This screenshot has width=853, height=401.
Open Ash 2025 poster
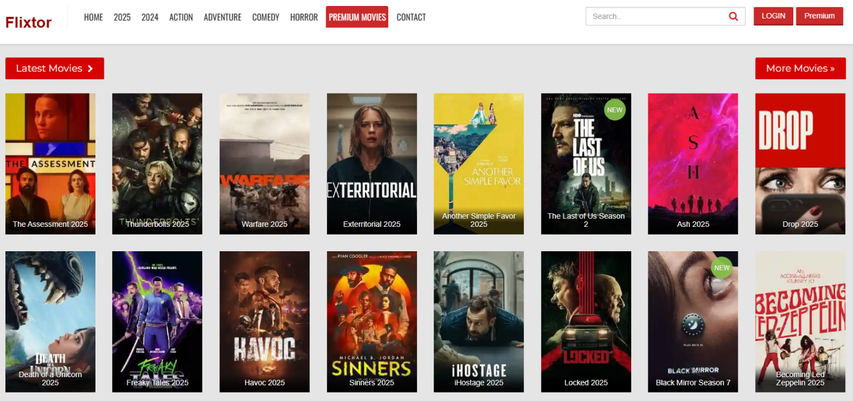[693, 164]
